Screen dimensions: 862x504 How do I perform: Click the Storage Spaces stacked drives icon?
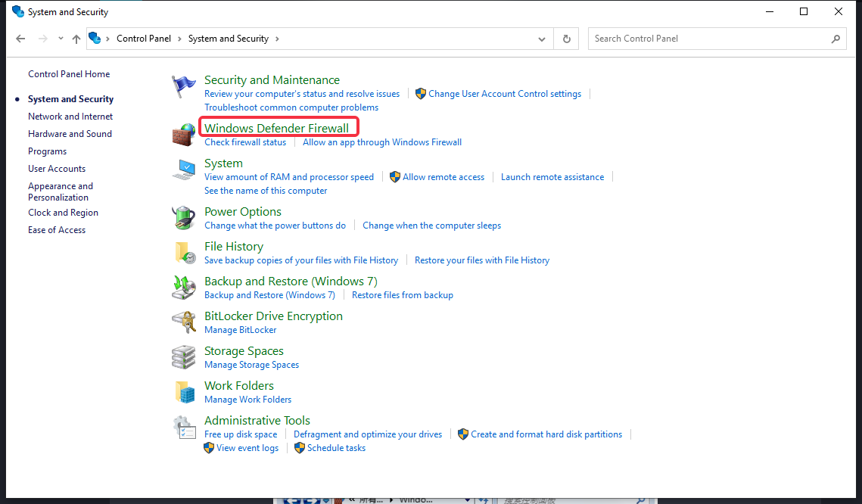coord(184,357)
